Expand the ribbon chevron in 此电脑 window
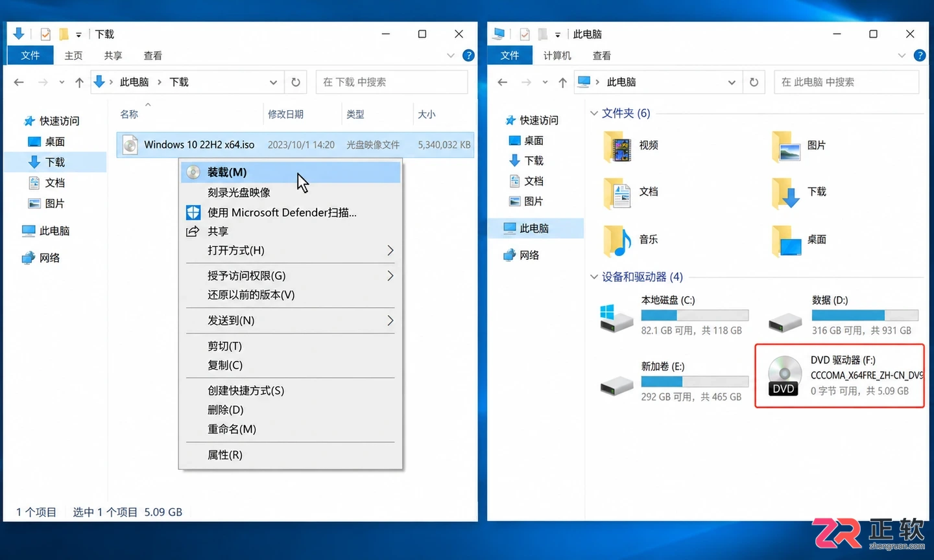The image size is (934, 560). click(902, 56)
